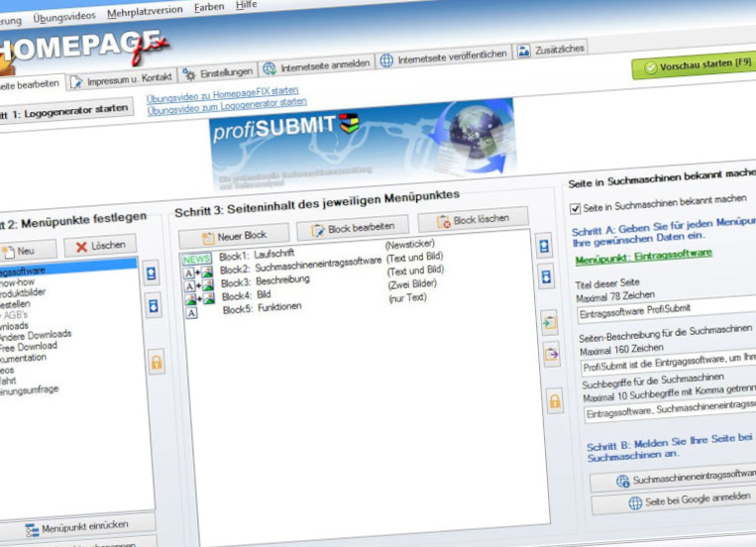Click the padlock icon beside the block list
This screenshot has width=756, height=547.
(x=555, y=401)
